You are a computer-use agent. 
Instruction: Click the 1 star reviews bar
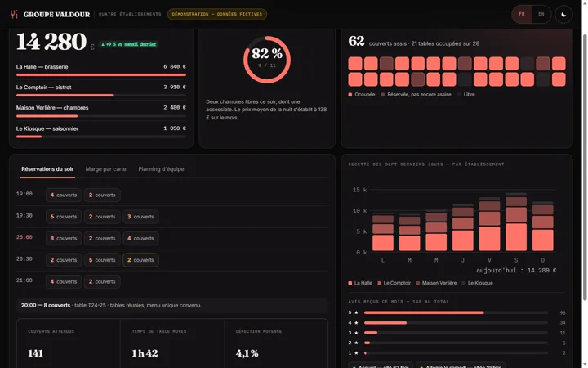pyautogui.click(x=457, y=353)
